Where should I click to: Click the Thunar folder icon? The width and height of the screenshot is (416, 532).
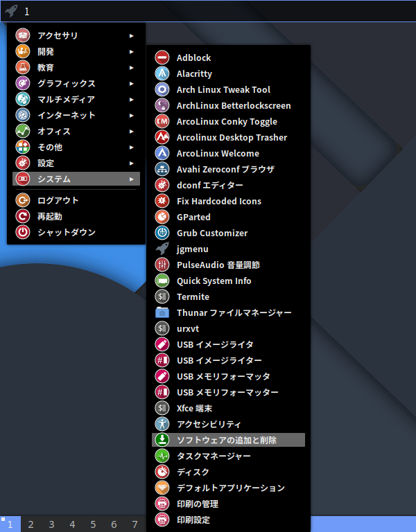(162, 312)
